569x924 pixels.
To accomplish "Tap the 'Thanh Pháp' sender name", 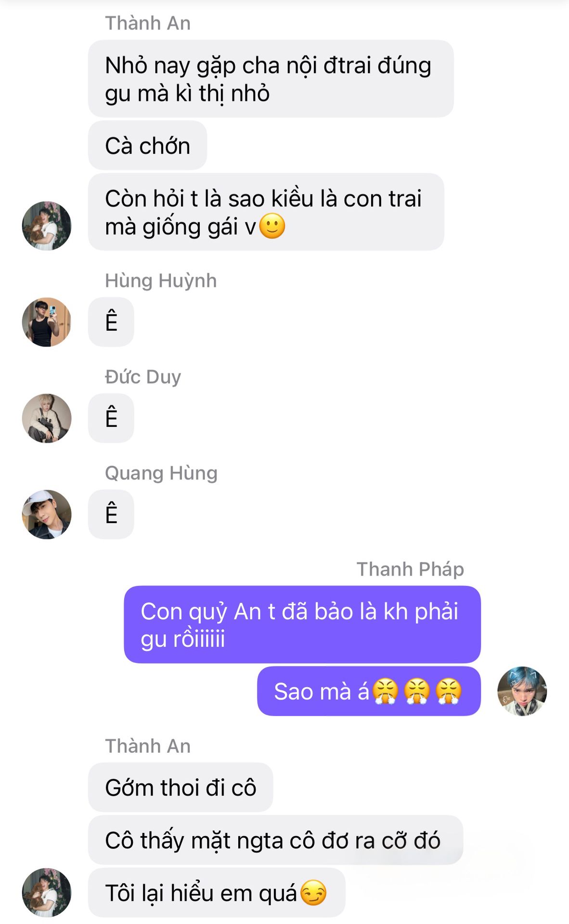I will 410,569.
